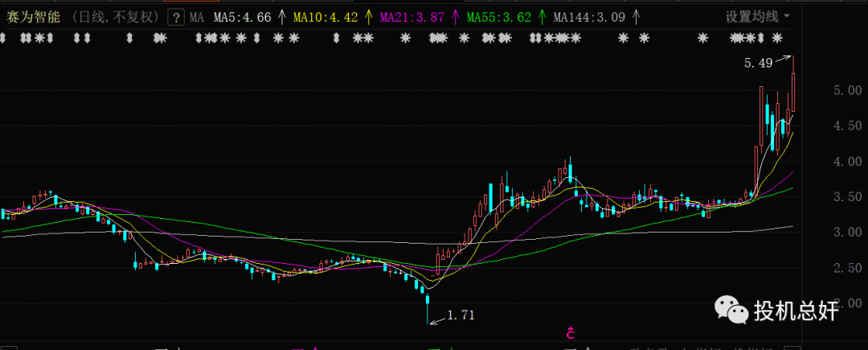Click the 日线, 不复权 period label
The width and height of the screenshot is (868, 350).
click(113, 16)
